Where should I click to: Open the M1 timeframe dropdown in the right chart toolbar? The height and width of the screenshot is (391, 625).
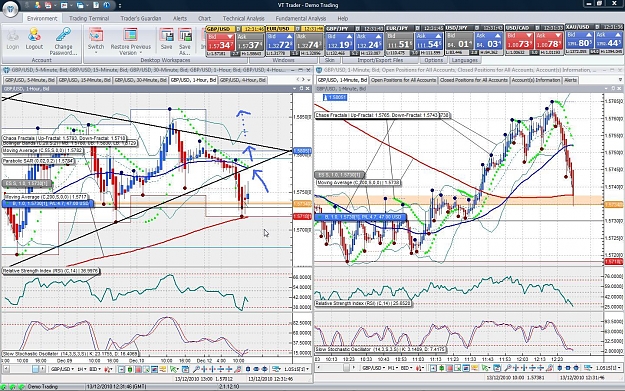393,369
